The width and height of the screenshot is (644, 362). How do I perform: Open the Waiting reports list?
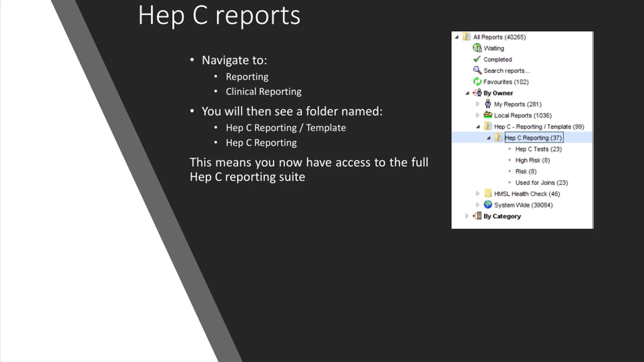point(494,48)
